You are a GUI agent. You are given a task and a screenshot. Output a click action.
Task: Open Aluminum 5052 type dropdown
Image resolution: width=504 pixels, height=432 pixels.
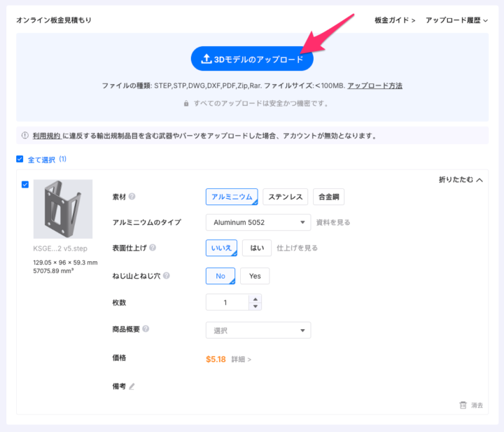(258, 223)
